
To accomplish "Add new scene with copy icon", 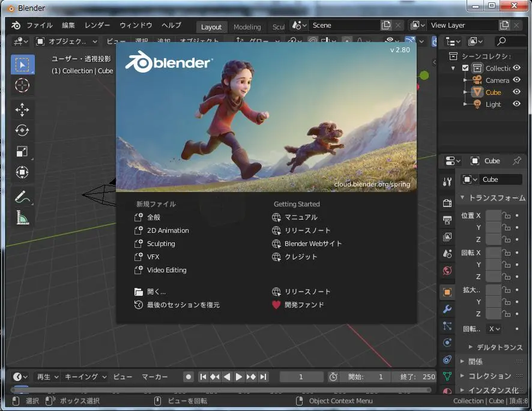I will click(x=386, y=25).
